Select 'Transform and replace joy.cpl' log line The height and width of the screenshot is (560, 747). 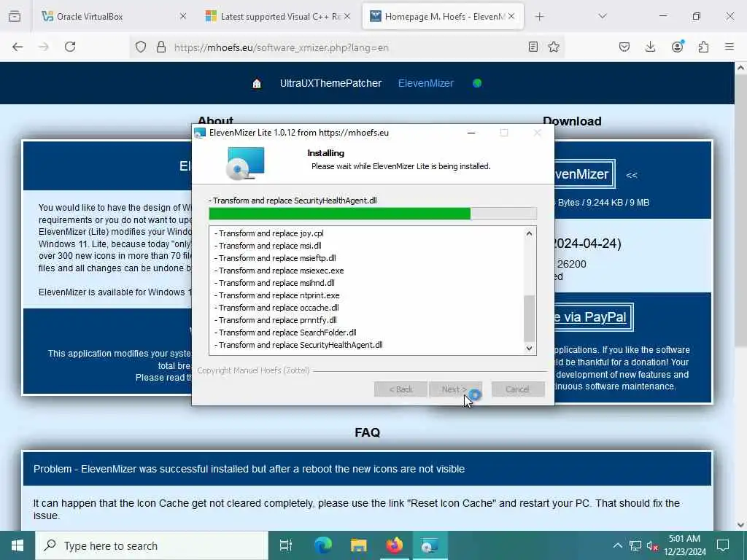point(269,233)
